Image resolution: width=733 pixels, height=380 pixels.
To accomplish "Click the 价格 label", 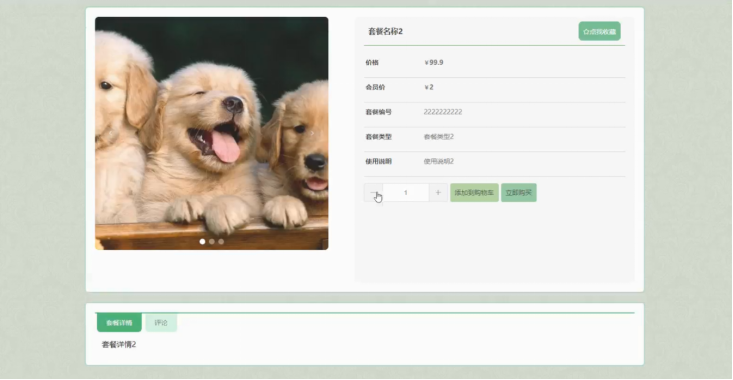I will coord(372,62).
